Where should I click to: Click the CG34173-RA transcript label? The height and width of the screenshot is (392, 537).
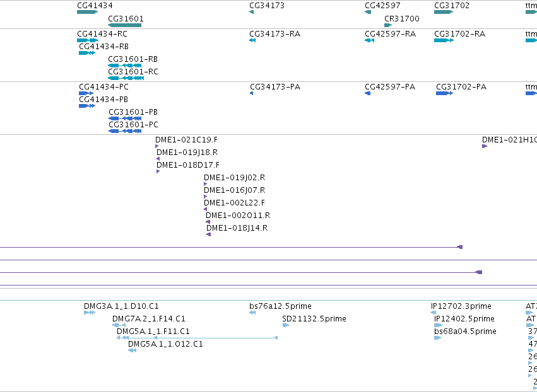point(274,34)
